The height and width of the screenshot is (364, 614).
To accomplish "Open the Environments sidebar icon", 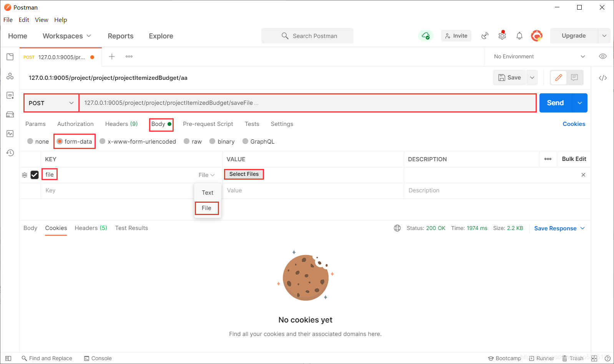I will point(10,95).
